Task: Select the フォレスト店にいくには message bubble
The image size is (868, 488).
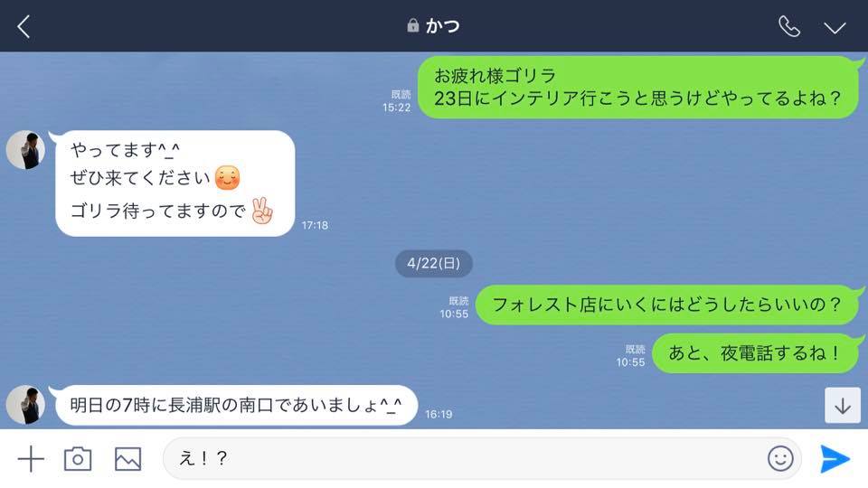Action: (667, 305)
